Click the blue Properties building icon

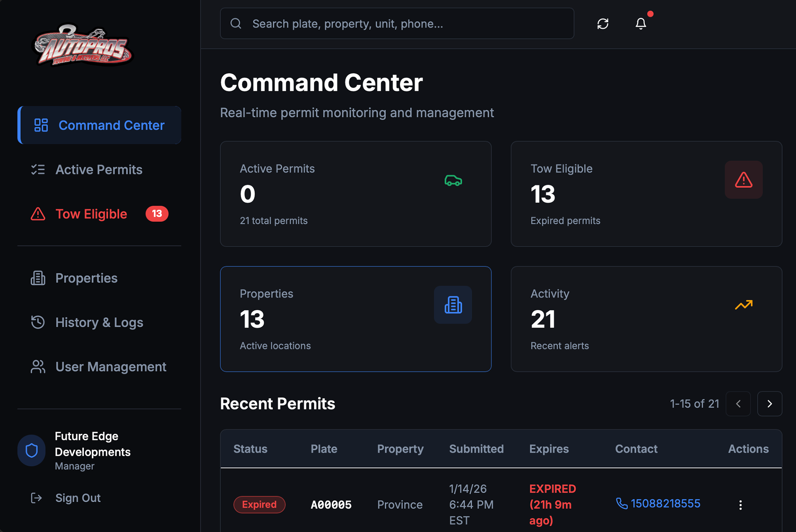tap(453, 305)
